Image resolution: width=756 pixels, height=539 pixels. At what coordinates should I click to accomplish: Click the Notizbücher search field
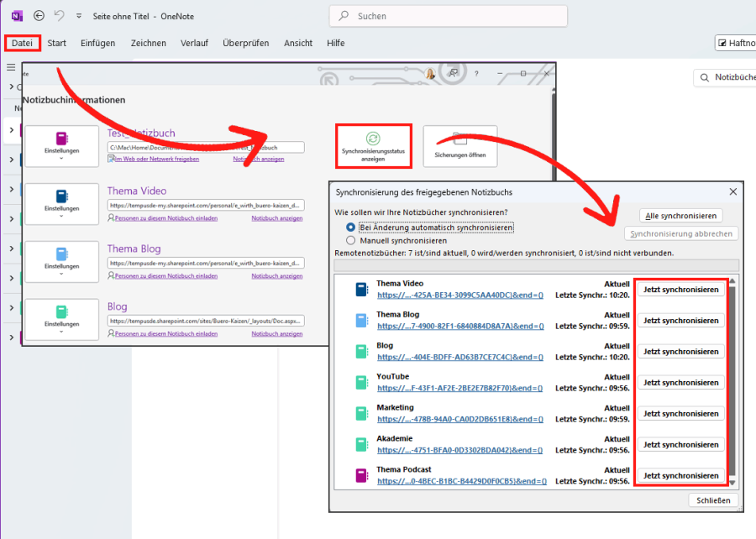pos(725,77)
